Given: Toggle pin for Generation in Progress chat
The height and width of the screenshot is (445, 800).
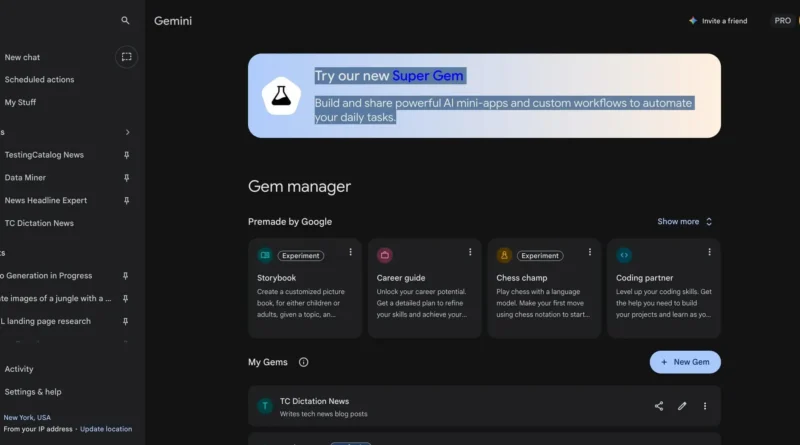Looking at the screenshot, I should coord(126,276).
